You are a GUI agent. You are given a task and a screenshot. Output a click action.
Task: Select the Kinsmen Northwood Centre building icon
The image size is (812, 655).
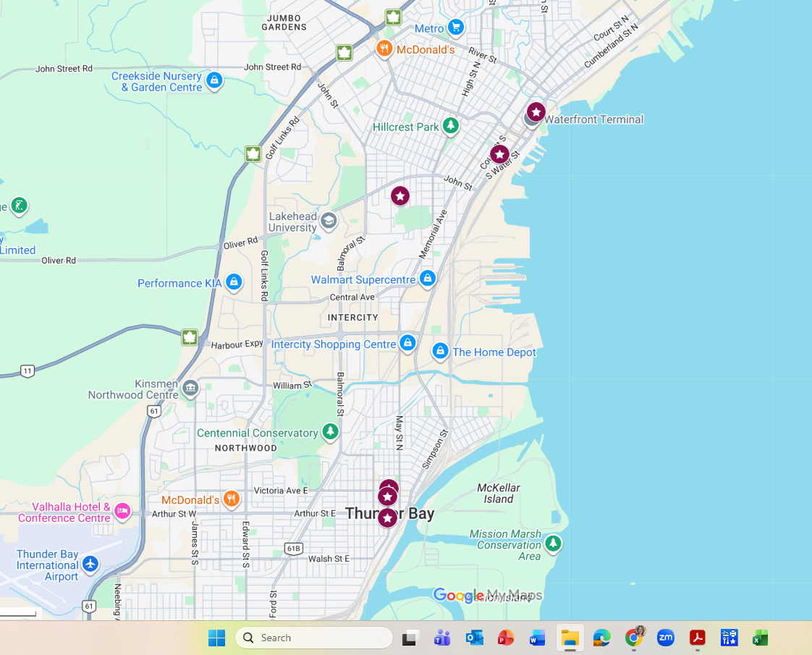pyautogui.click(x=190, y=388)
